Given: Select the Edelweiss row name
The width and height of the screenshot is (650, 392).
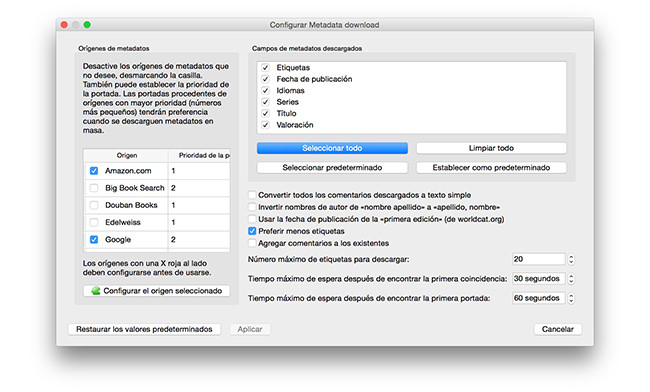Looking at the screenshot, I should (x=123, y=223).
